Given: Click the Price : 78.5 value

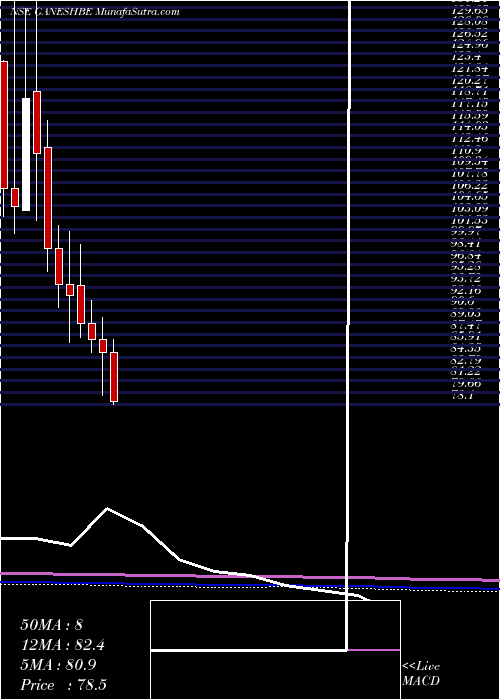Looking at the screenshot, I should (x=63, y=685).
